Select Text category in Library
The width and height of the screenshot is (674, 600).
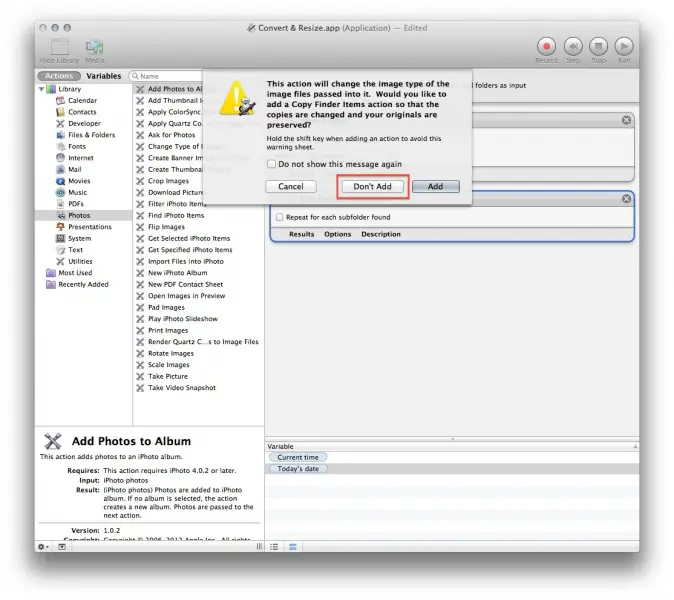click(x=75, y=250)
